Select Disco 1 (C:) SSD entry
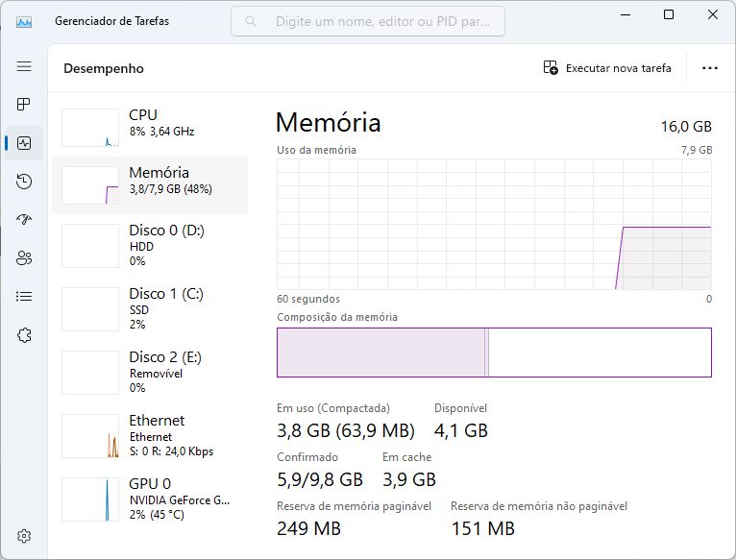The width and height of the screenshot is (736, 560). [x=150, y=309]
